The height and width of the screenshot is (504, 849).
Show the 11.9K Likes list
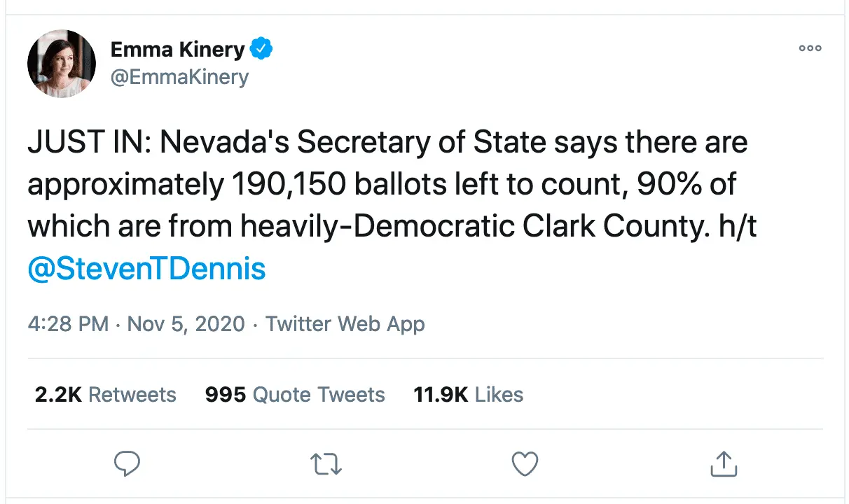coord(469,395)
